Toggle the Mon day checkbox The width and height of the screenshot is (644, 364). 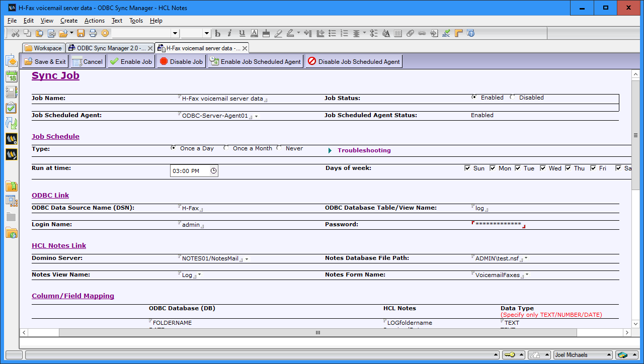click(493, 168)
